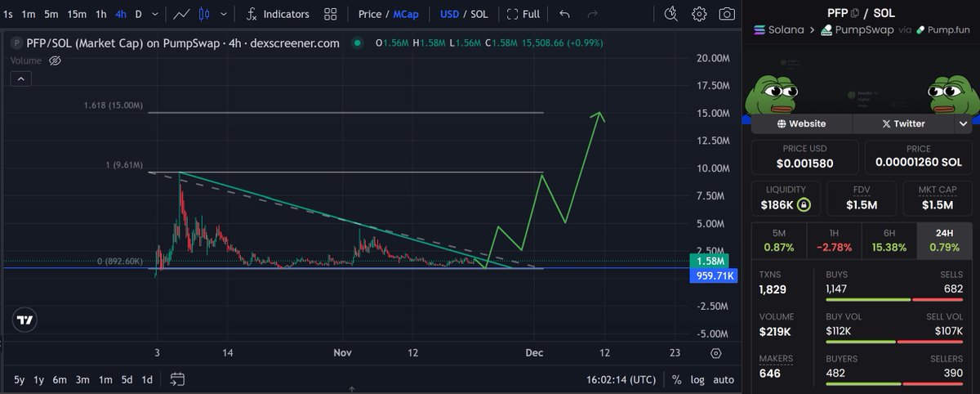Select the D daily timeframe
Image resolution: width=980 pixels, height=394 pixels.
click(x=138, y=14)
